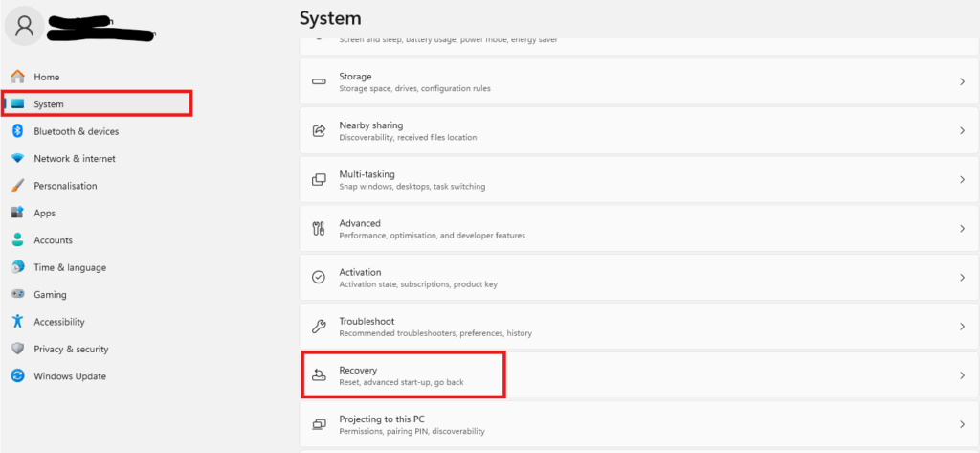
Task: Open Projecting to this PC chevron
Action: tap(962, 424)
